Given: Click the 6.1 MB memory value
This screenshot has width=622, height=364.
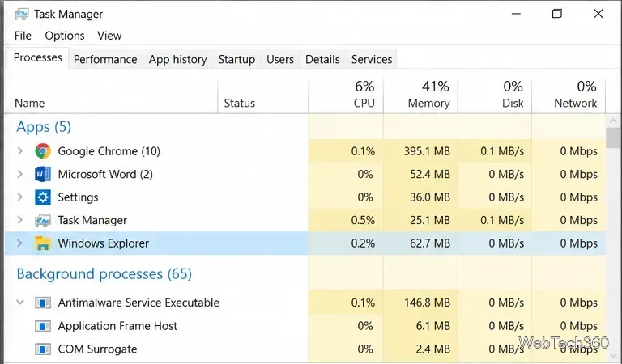Looking at the screenshot, I should [433, 326].
